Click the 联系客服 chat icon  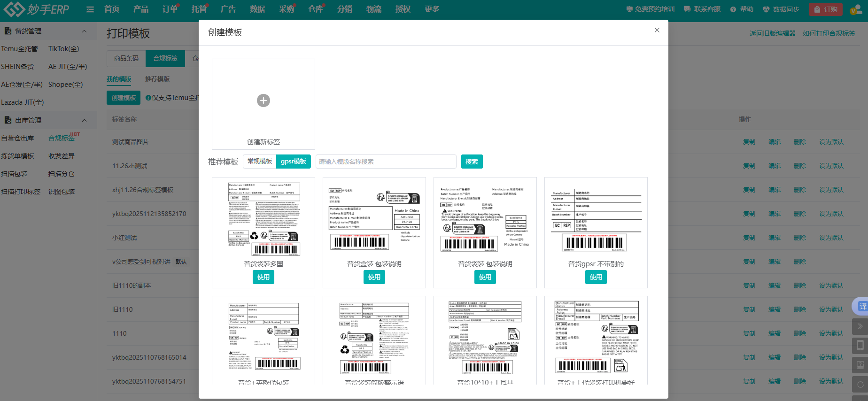(x=687, y=9)
